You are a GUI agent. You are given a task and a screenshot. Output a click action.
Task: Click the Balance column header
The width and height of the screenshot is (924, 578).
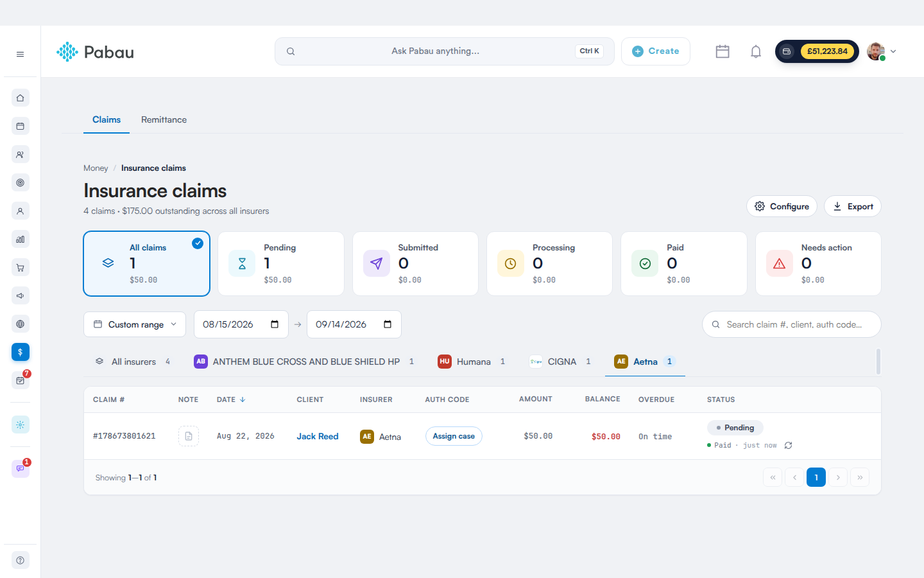pyautogui.click(x=603, y=399)
